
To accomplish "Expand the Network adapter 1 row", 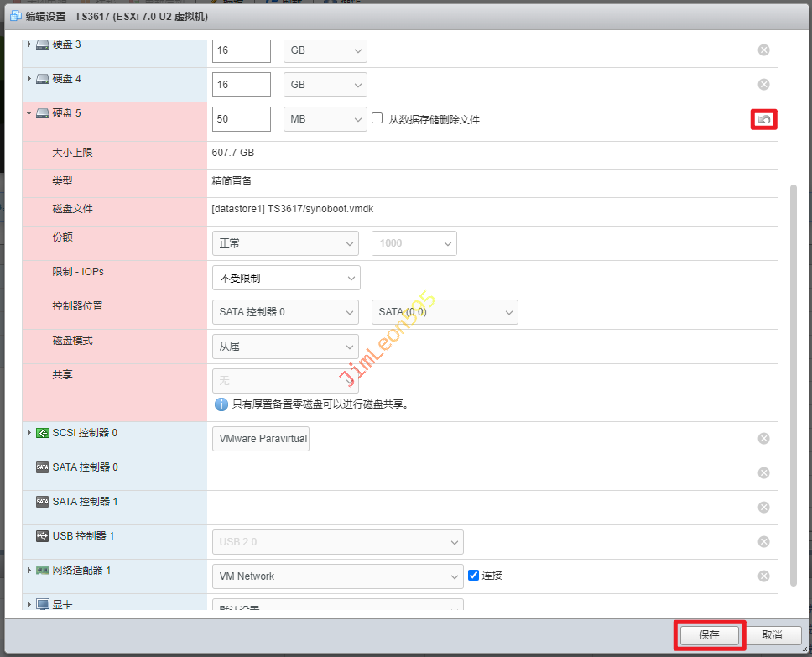I will tap(29, 571).
